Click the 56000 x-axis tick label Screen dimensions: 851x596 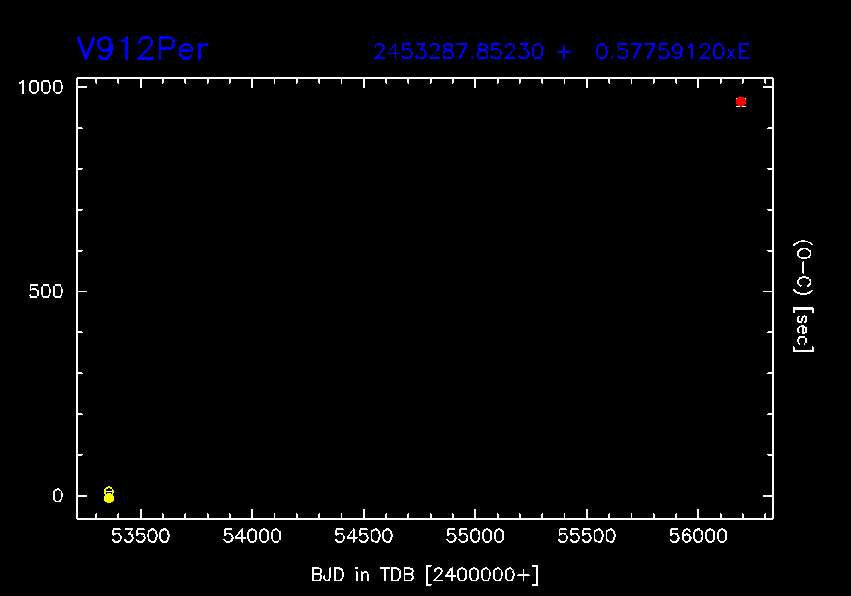697,538
